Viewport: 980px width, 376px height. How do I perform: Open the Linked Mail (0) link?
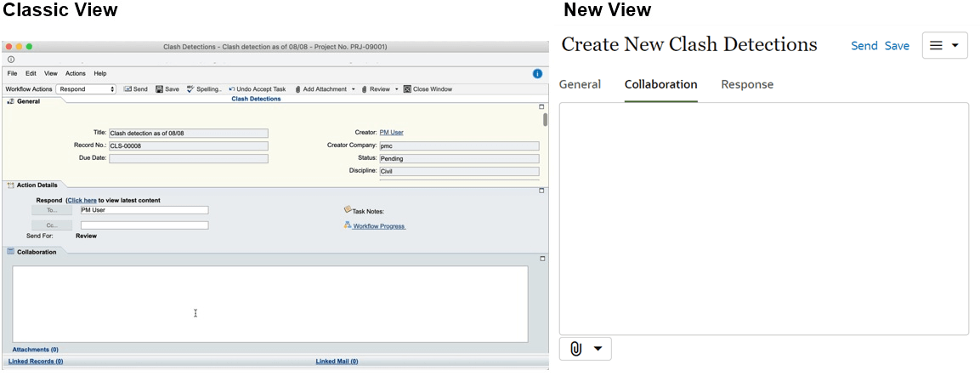coord(337,362)
